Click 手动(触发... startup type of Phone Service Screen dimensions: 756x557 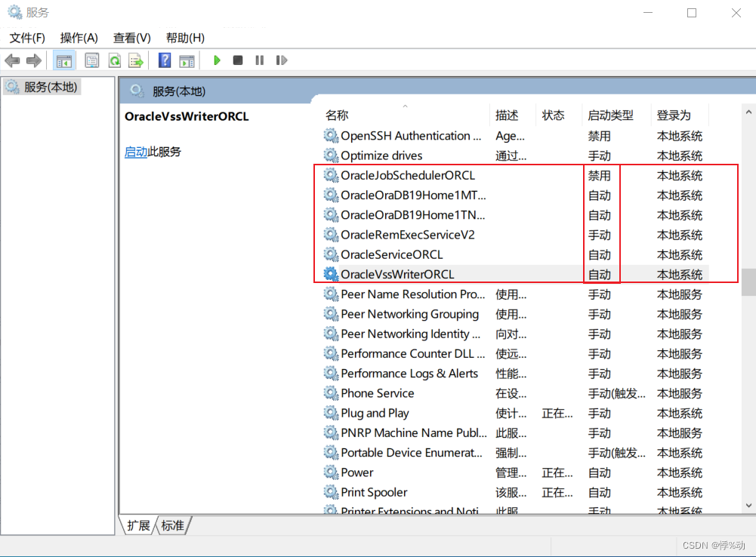pos(617,393)
